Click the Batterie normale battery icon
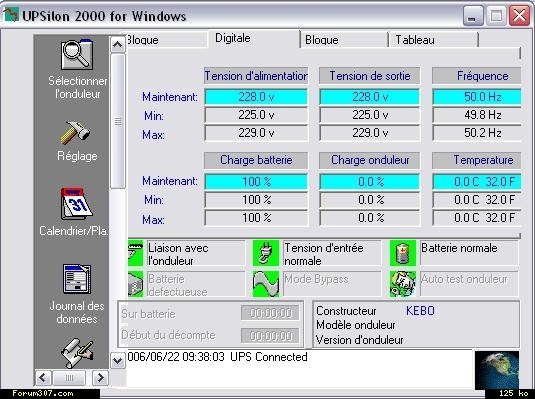535x399 pixels. coord(403,253)
